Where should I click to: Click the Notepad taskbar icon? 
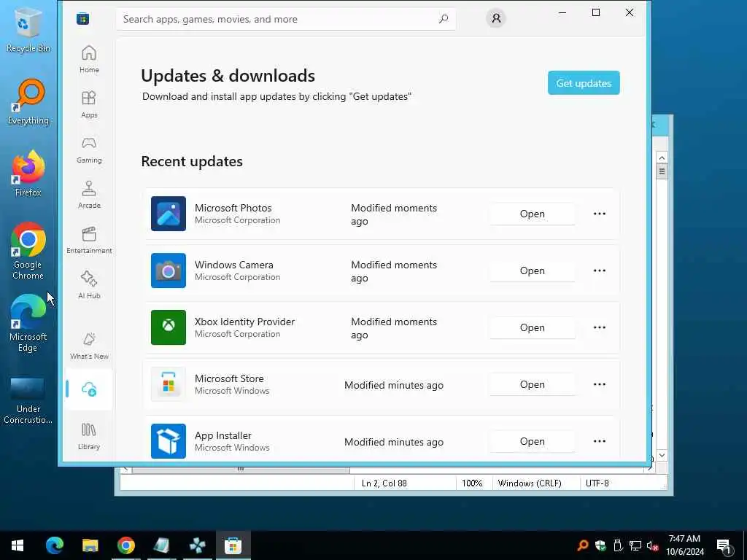[161, 545]
